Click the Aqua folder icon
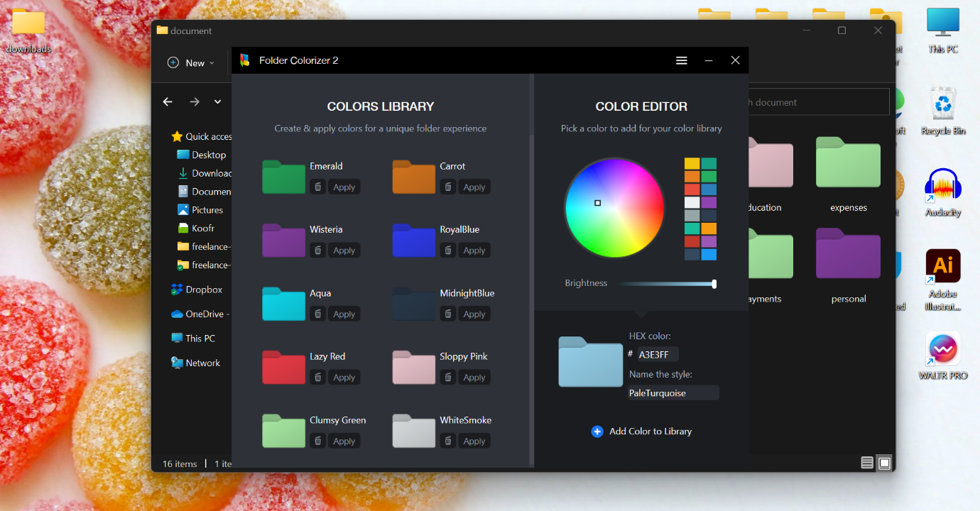The height and width of the screenshot is (511, 980). 283,304
